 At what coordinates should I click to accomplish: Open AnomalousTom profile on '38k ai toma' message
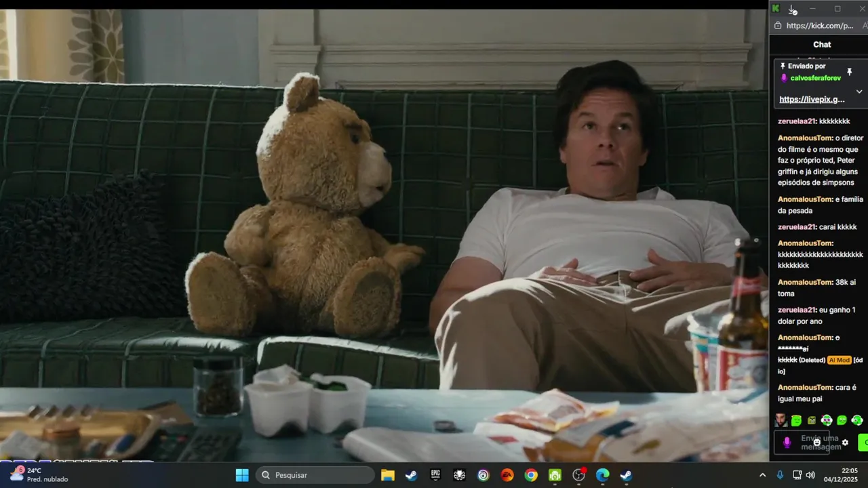pyautogui.click(x=805, y=282)
